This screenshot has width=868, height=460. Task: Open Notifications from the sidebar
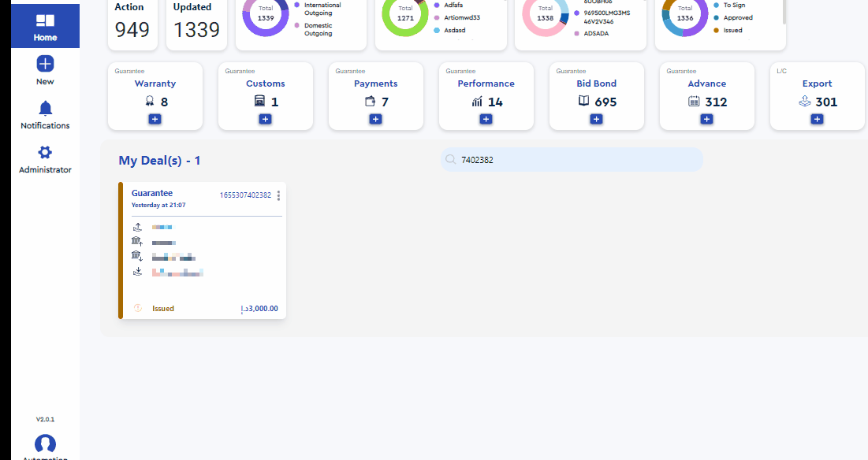[45, 115]
